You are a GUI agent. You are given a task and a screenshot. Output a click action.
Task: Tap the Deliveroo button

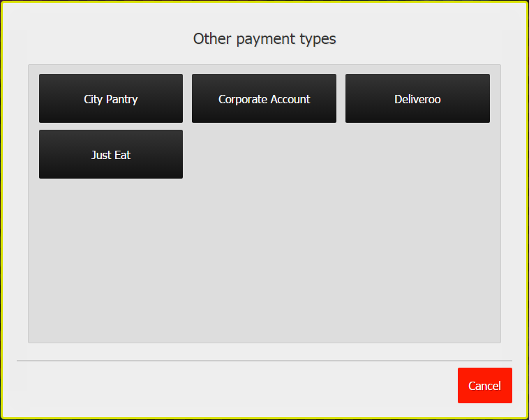[x=417, y=98]
